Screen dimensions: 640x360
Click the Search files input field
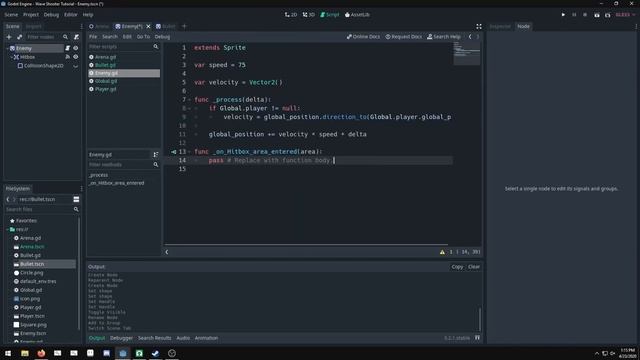pos(42,209)
